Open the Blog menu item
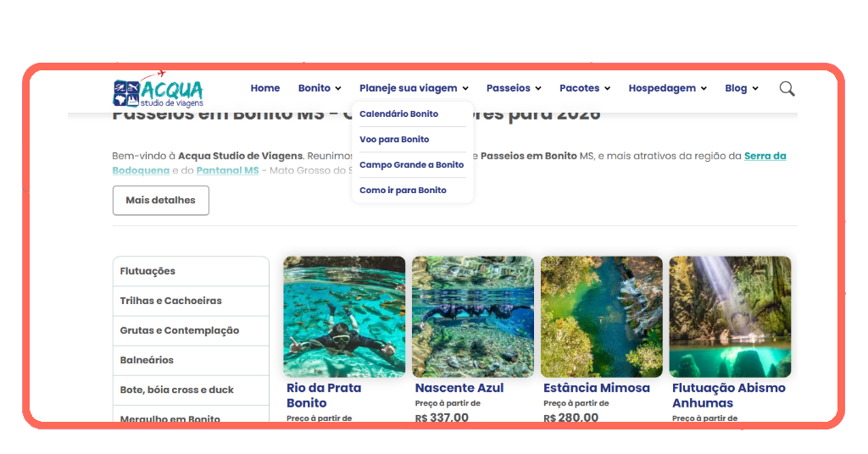Screen dimensions: 868x454 click(x=736, y=88)
